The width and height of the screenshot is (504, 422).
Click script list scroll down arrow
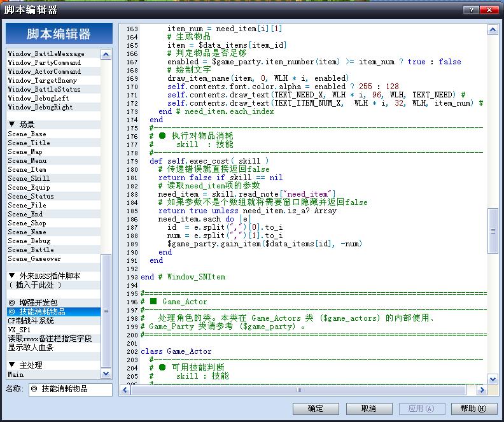[x=106, y=374]
